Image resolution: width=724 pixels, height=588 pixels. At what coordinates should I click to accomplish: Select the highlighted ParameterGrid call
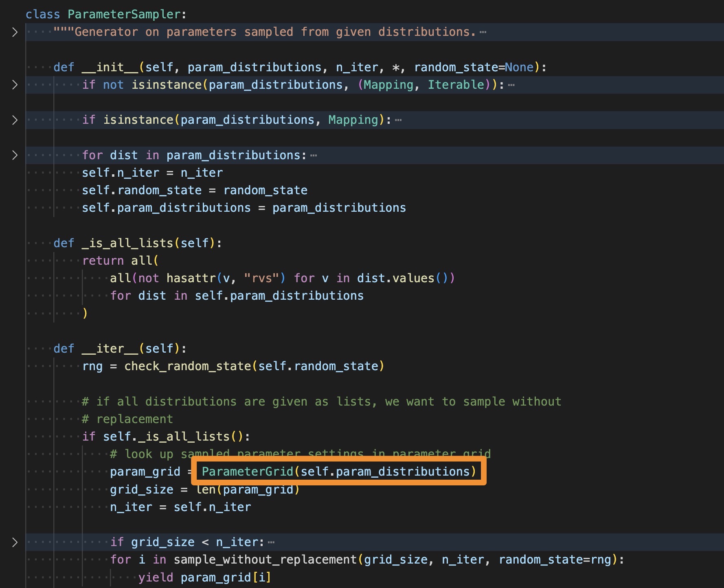[337, 471]
